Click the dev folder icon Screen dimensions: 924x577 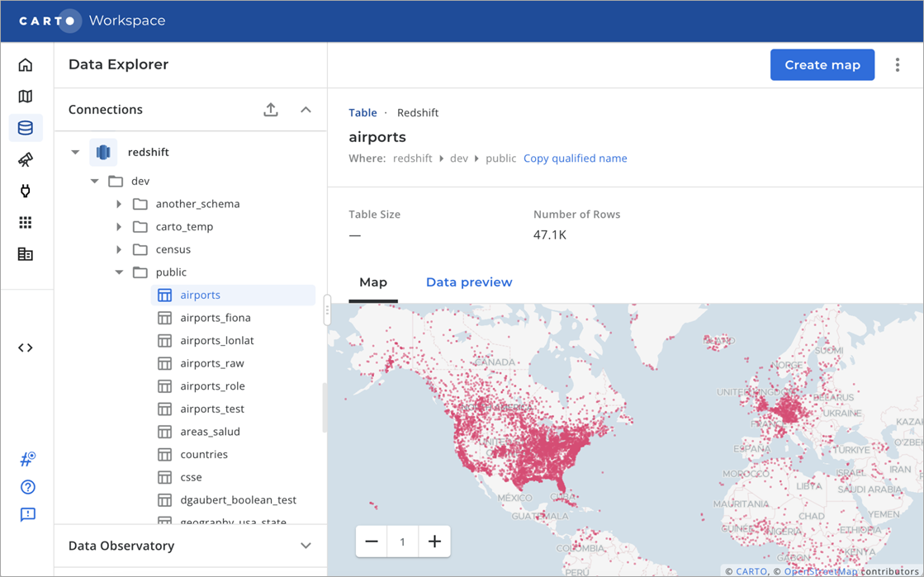point(116,181)
